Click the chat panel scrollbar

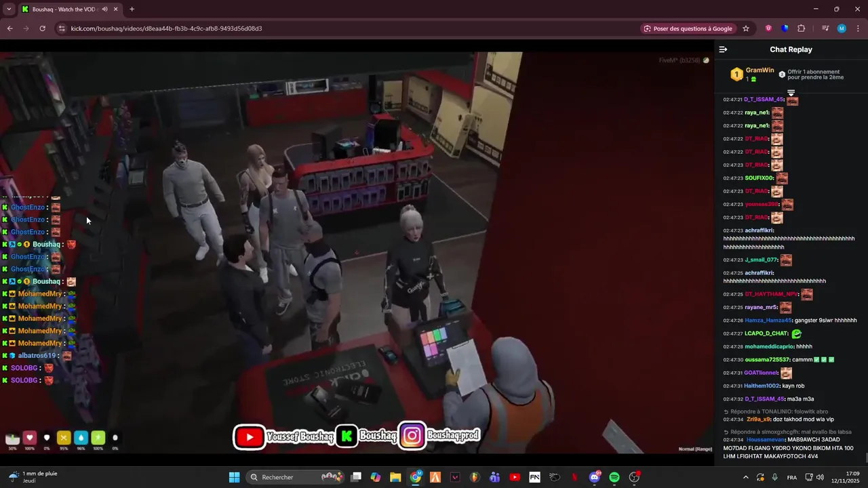click(x=865, y=457)
